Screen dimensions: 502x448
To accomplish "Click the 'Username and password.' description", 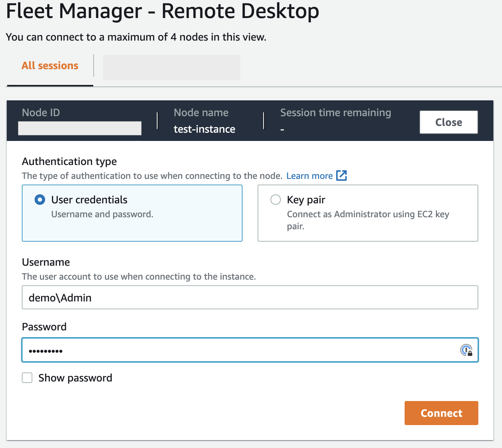I will point(102,214).
